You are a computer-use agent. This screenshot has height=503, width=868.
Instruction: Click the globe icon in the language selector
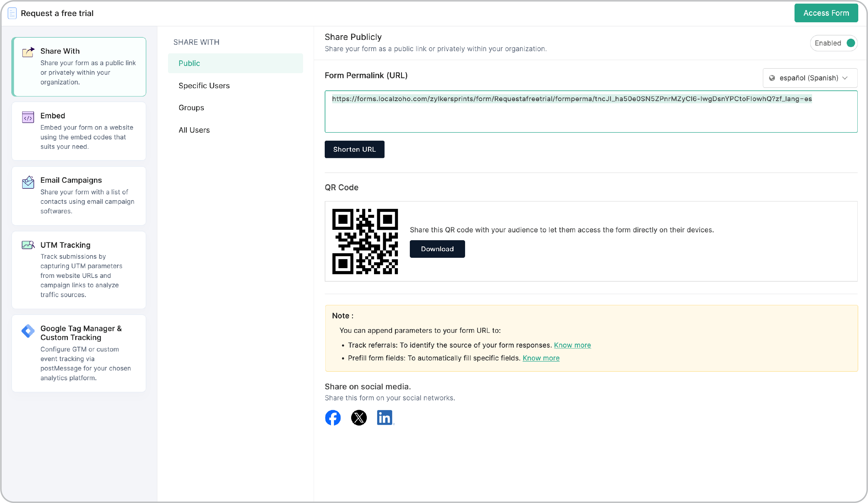click(772, 78)
